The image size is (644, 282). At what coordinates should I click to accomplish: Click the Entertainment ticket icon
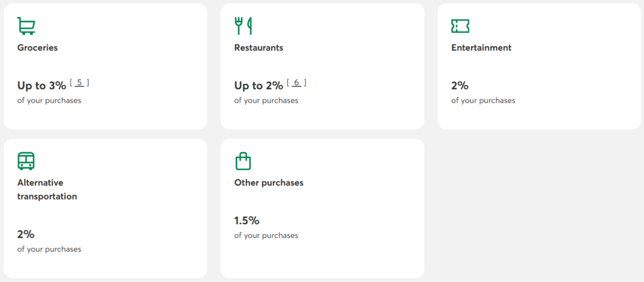point(460,26)
